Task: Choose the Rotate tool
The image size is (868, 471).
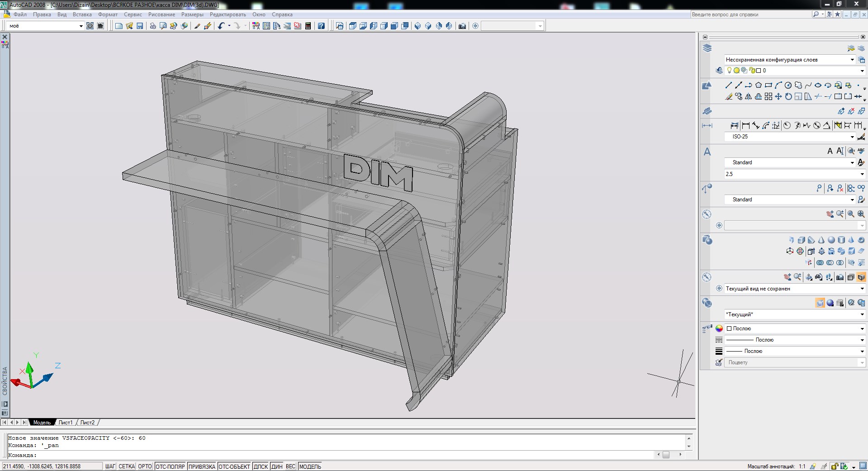Action: tap(788, 96)
